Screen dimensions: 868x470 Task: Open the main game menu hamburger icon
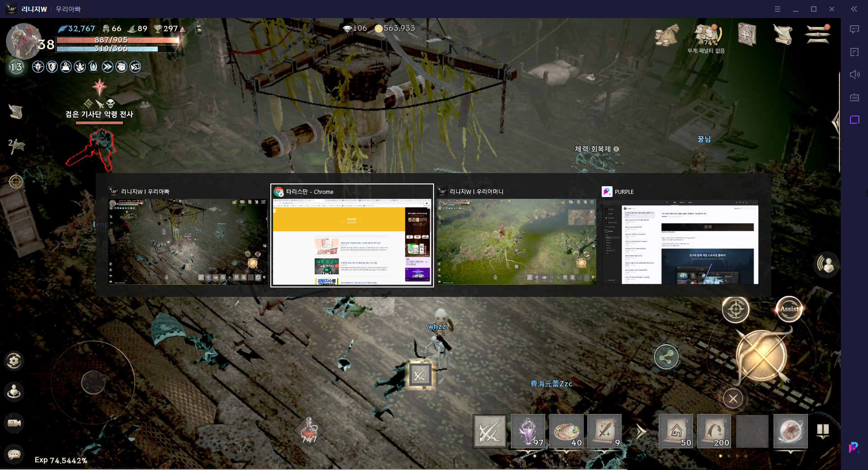pos(818,34)
